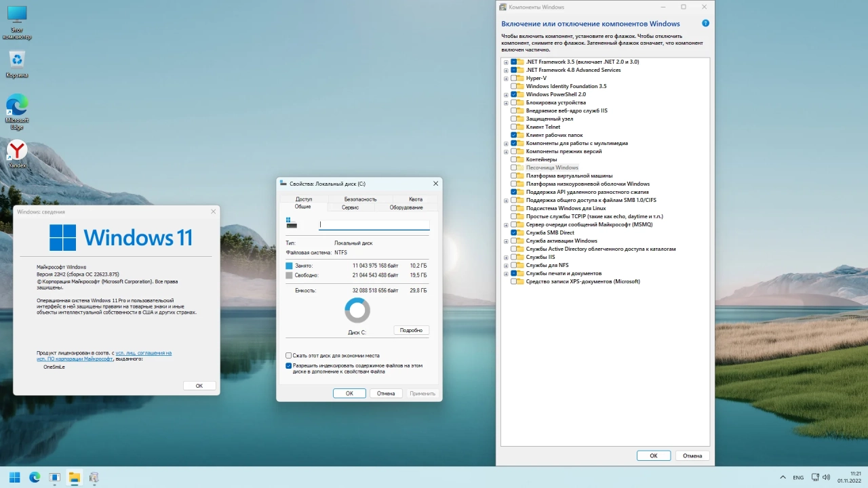Click the File Explorer taskbar icon
This screenshot has width=868, height=488.
pyautogui.click(x=74, y=477)
